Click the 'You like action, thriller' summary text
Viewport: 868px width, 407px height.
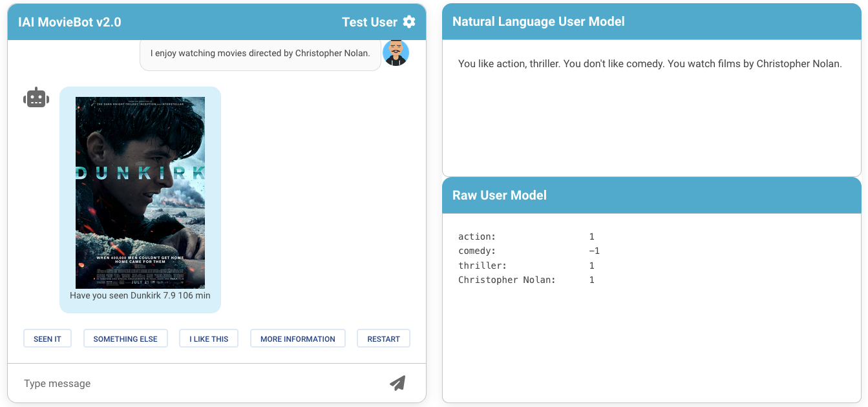click(x=650, y=64)
